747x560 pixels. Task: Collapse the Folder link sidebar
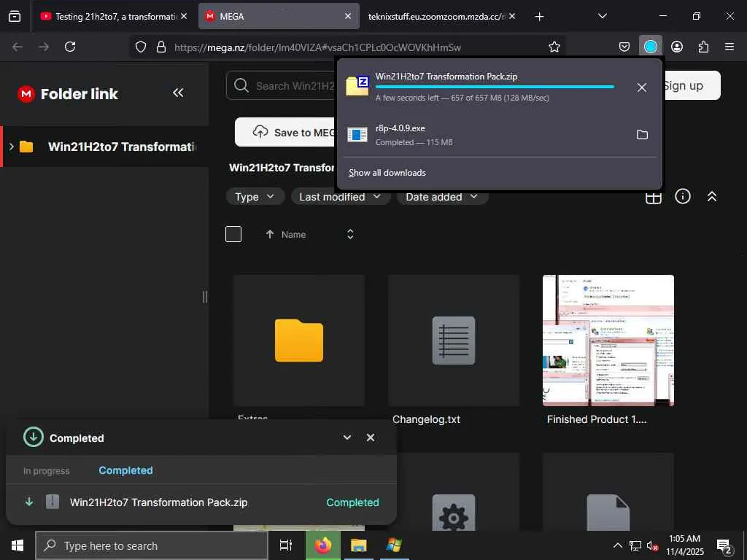[x=178, y=93]
